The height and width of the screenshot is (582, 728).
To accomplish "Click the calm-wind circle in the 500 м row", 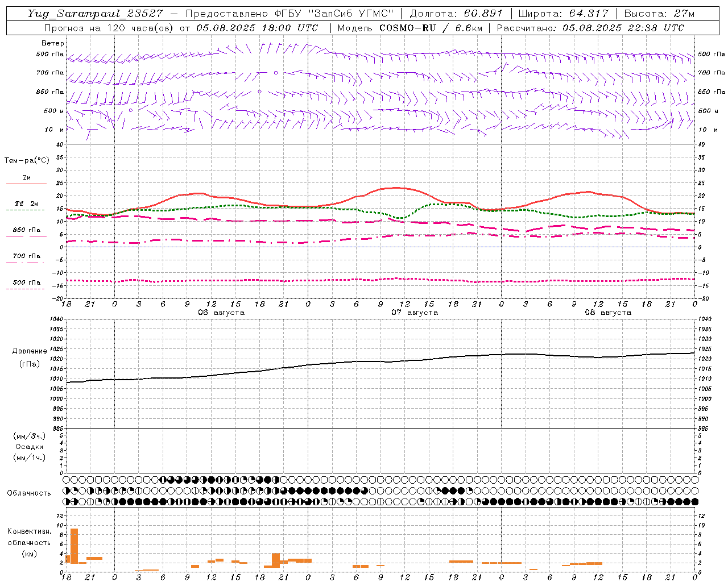I will pos(131,110).
